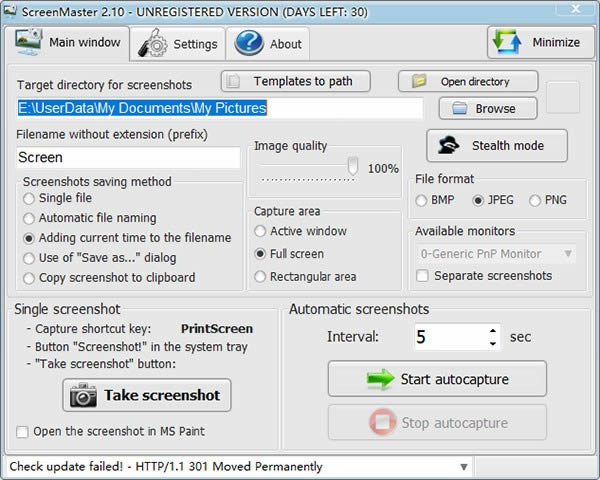Click the Start autocapture button
Image resolution: width=600 pixels, height=480 pixels.
(x=437, y=379)
